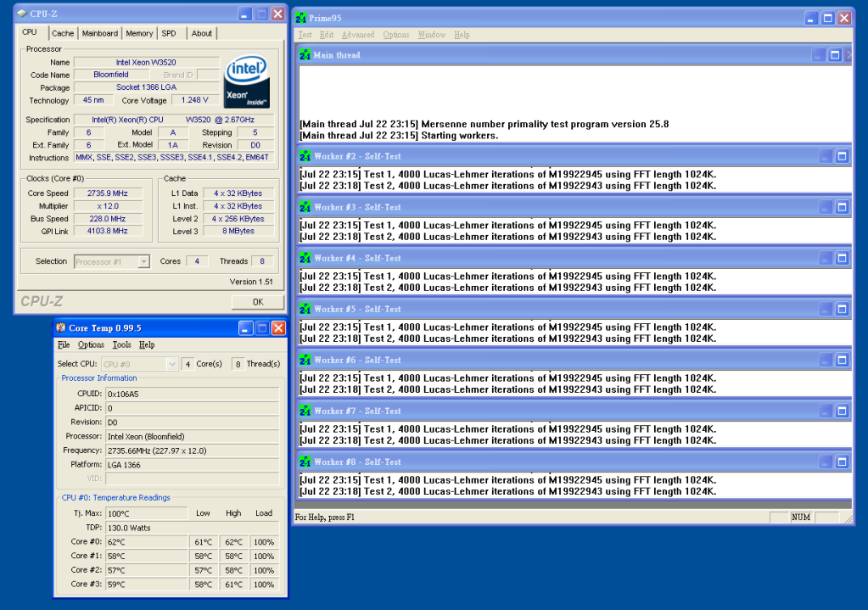Open the Help menu in Prime95

click(462, 35)
